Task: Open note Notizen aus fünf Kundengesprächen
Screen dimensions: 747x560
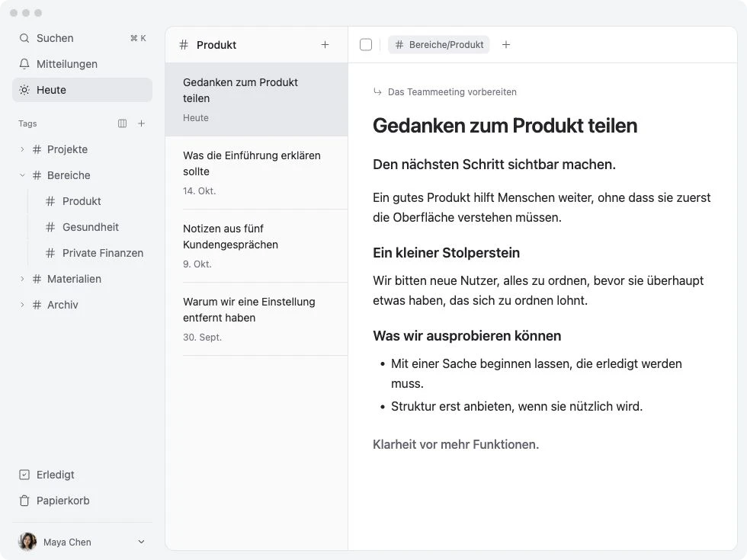Action: tap(256, 246)
